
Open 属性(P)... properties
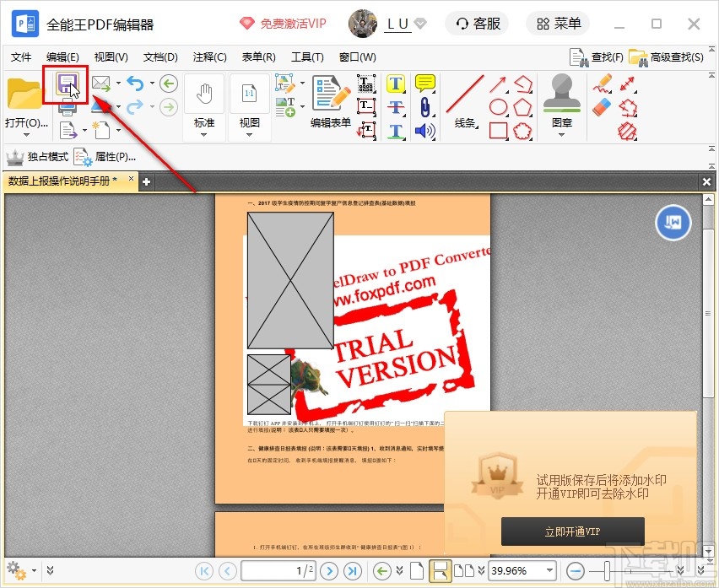[105, 157]
